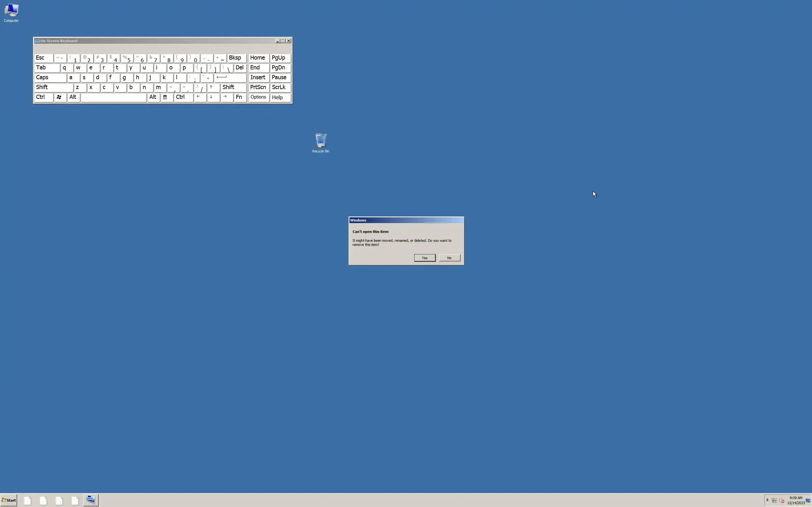Click On-Screen Keyboard taskbar icon
Viewport: 812px width, 507px height.
tap(91, 500)
